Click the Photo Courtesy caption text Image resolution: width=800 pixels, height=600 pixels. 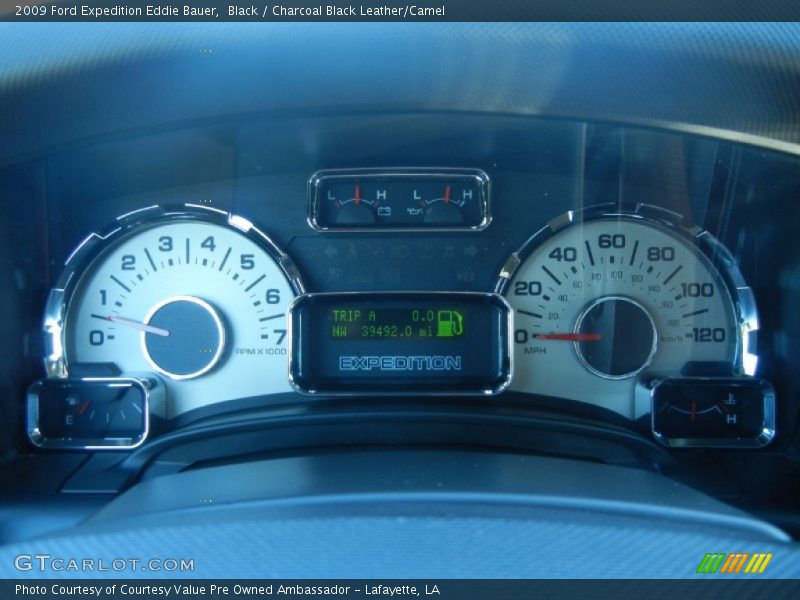227,590
